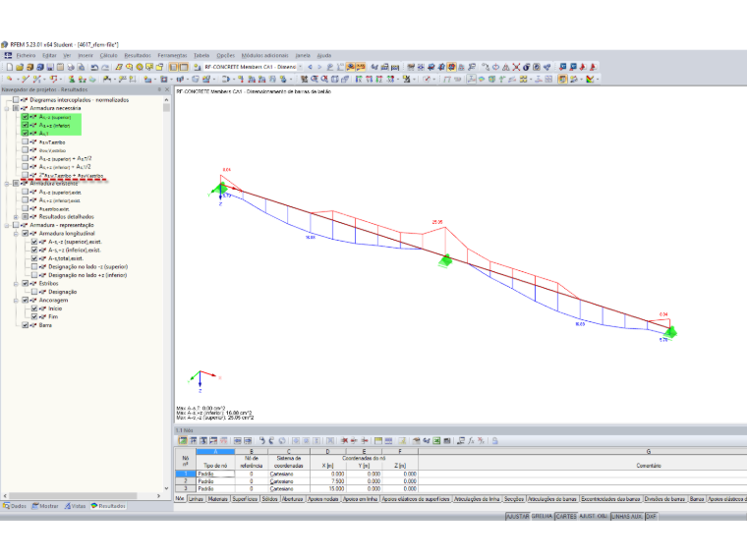This screenshot has height=560, width=747.
Task: Check the Asw,T,estribo checkbox
Action: pos(25,141)
